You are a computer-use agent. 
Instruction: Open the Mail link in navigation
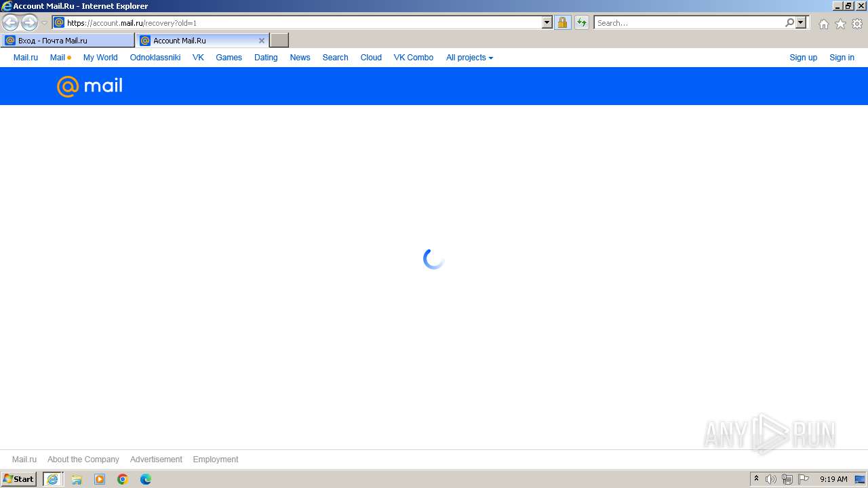58,58
